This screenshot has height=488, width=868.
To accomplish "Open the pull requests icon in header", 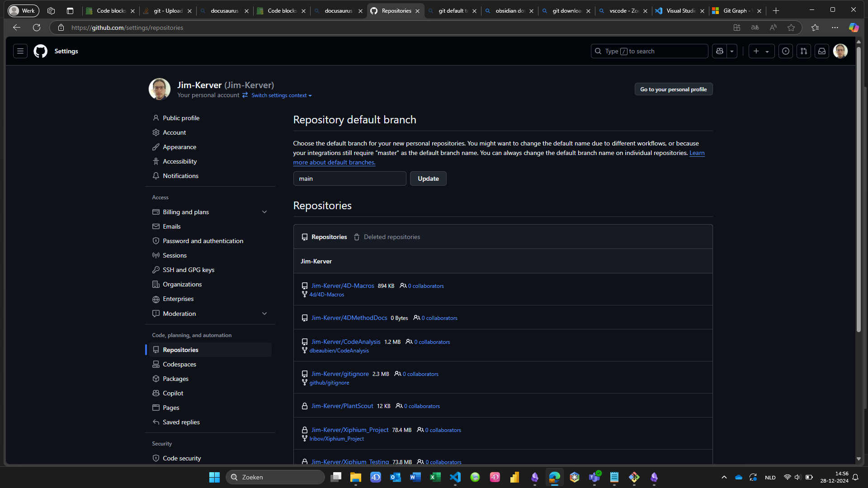I will tap(804, 51).
